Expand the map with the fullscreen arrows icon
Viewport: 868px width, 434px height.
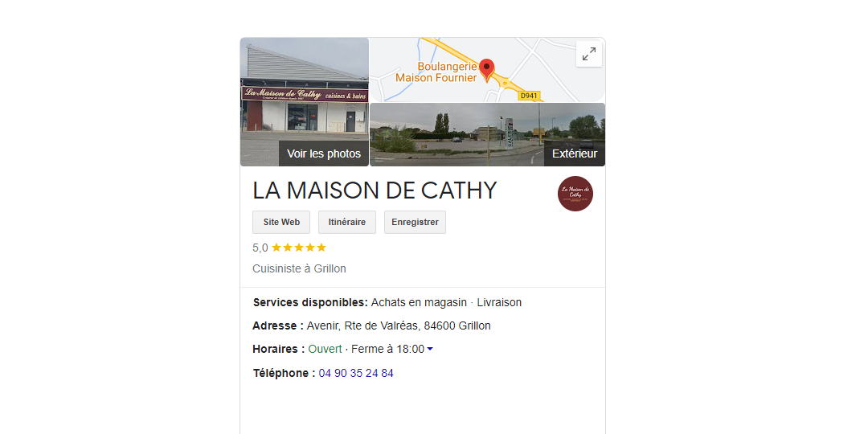(x=589, y=55)
